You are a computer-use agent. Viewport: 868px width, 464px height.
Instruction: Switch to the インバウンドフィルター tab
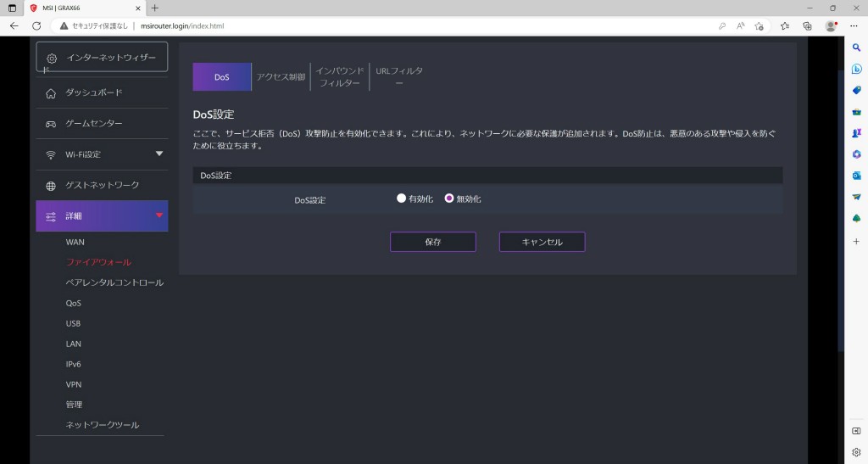point(339,77)
